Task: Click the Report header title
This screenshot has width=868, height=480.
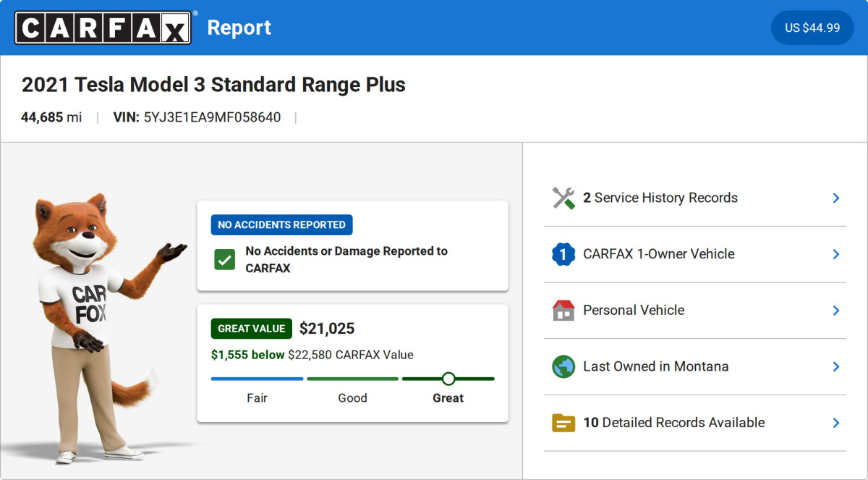Action: (239, 28)
